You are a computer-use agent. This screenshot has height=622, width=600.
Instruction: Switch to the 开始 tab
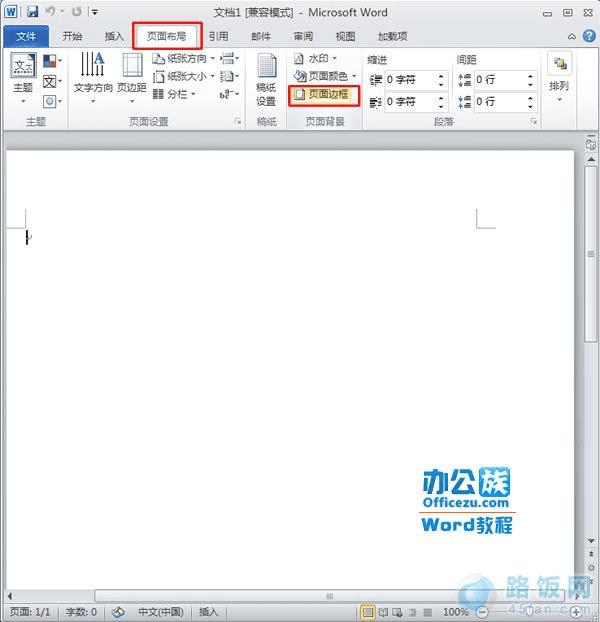click(72, 36)
